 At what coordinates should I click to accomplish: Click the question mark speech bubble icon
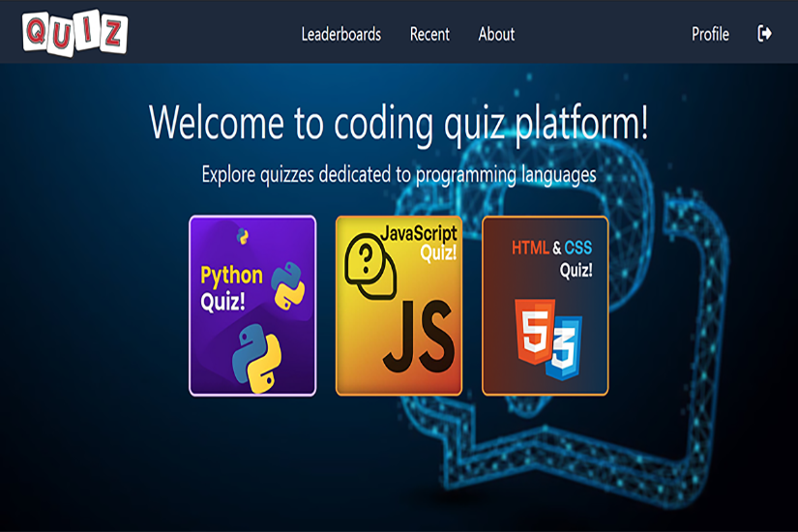coord(369,265)
